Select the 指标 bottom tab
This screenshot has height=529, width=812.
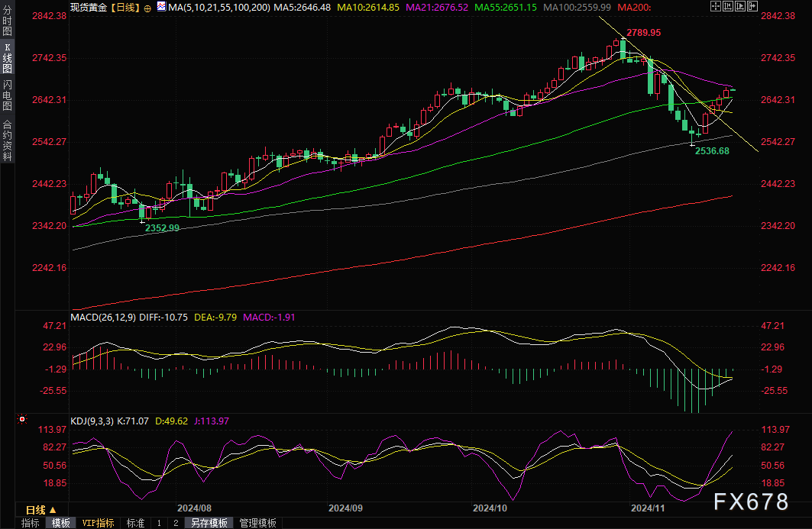[31, 523]
